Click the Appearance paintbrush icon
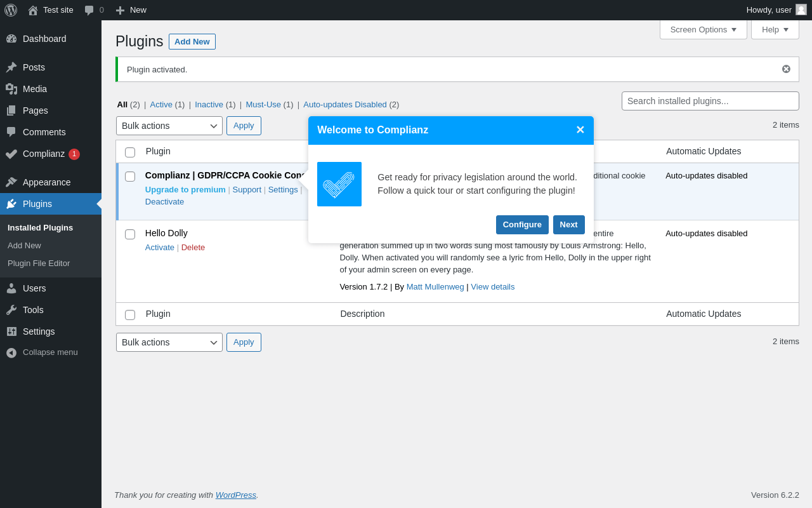812x508 pixels. 11,182
